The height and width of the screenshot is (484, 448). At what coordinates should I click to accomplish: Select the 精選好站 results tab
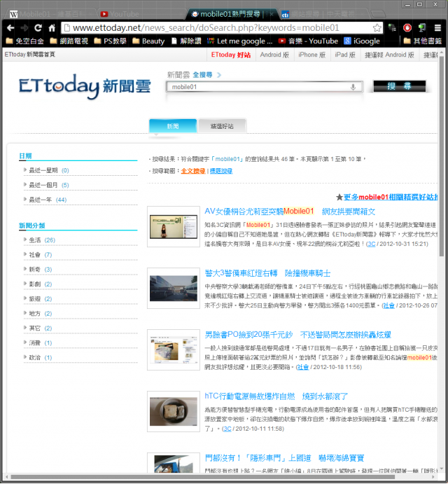222,126
